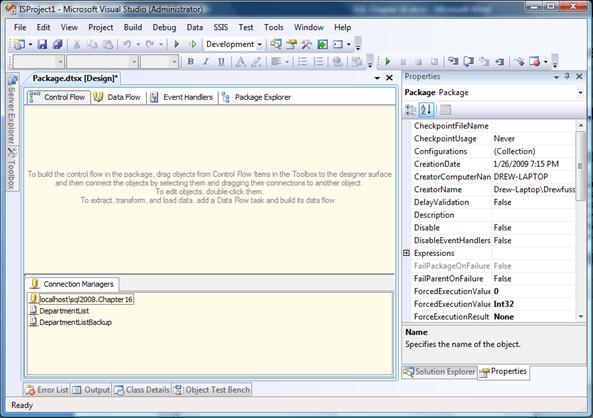Screen dimensions: 593x418
Task: Switch to the Package Explorer tab
Action: 257,97
